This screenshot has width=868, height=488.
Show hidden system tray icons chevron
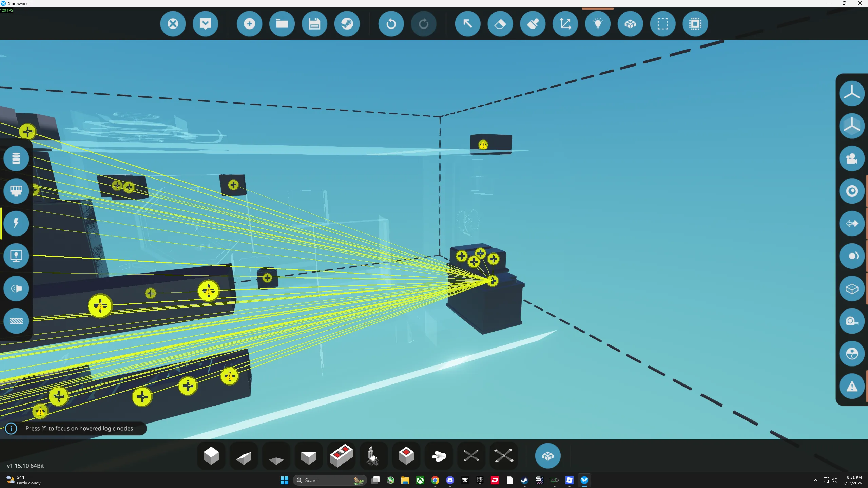coord(815,480)
